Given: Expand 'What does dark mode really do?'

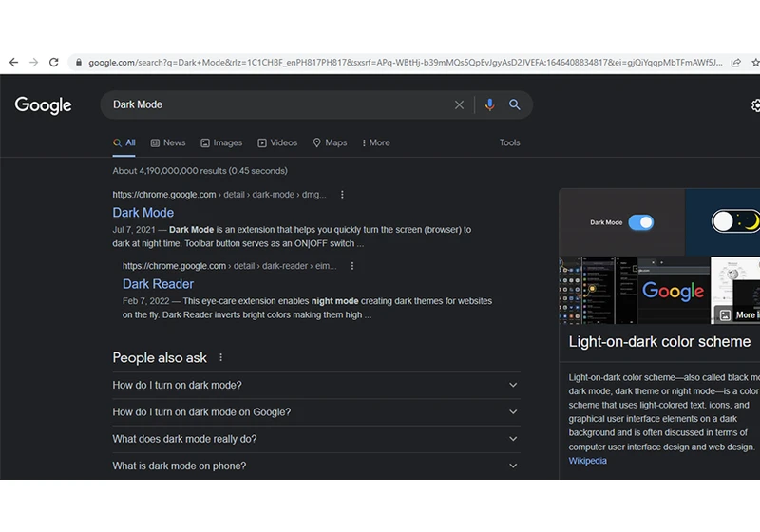Looking at the screenshot, I should point(316,439).
